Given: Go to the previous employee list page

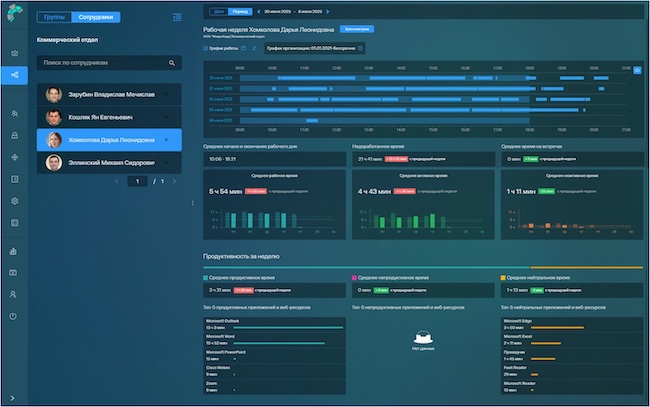Looking at the screenshot, I should point(116,181).
